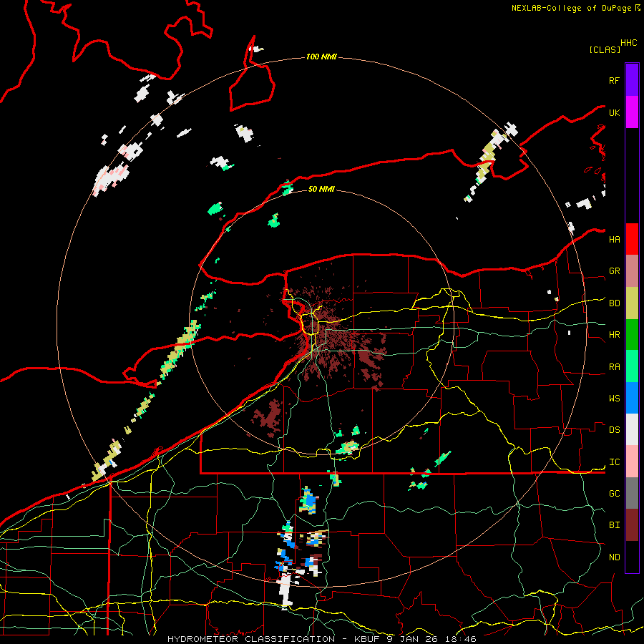
Task: Click the [CLAS] legend header
Action: tap(605, 49)
